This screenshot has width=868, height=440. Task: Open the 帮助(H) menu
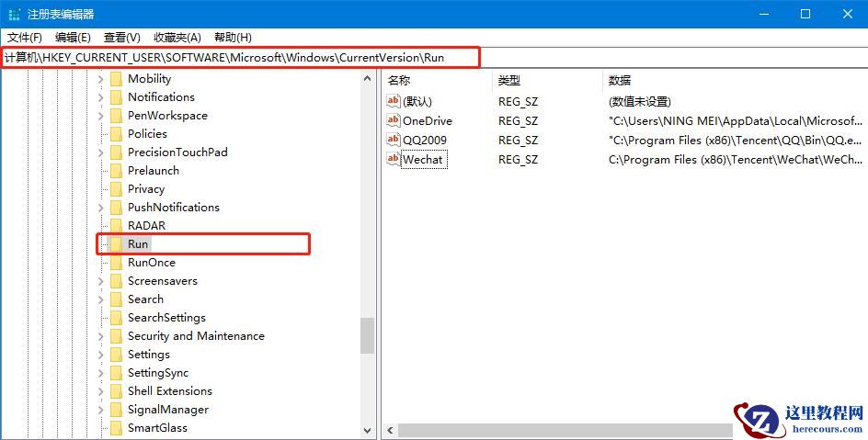pyautogui.click(x=233, y=38)
